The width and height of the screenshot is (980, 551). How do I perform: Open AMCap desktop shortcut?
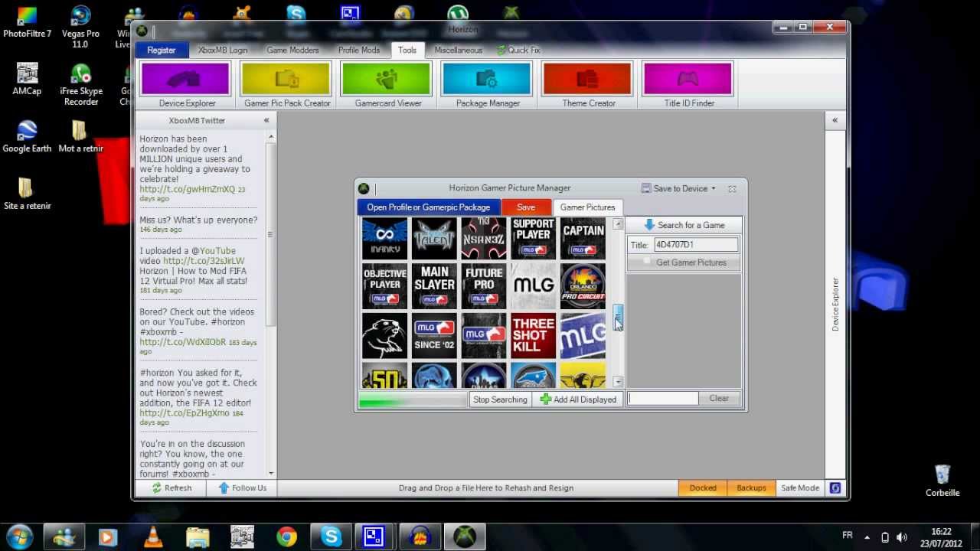(27, 79)
